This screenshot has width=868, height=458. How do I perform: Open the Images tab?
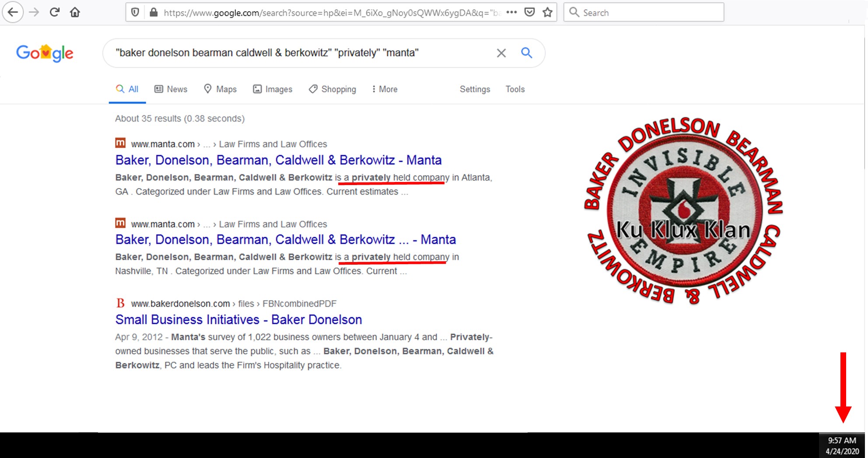pyautogui.click(x=273, y=89)
